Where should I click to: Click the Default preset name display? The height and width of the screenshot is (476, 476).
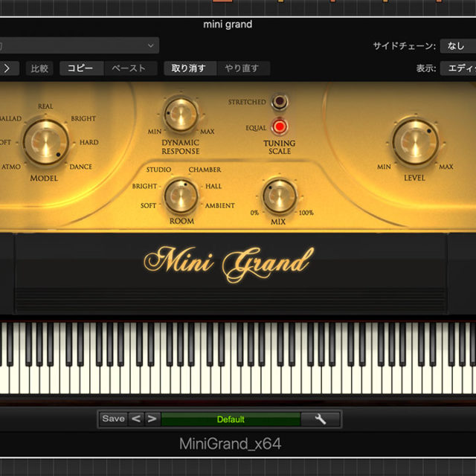point(231,419)
